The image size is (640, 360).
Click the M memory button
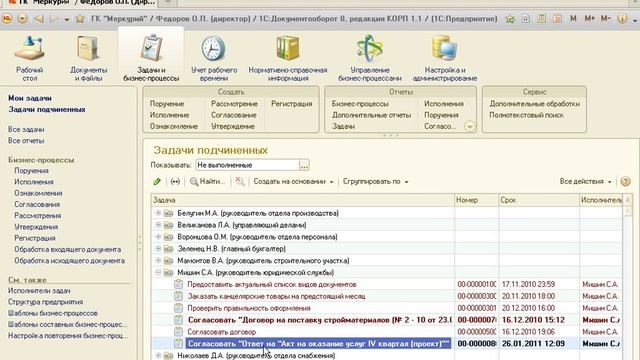[573, 19]
